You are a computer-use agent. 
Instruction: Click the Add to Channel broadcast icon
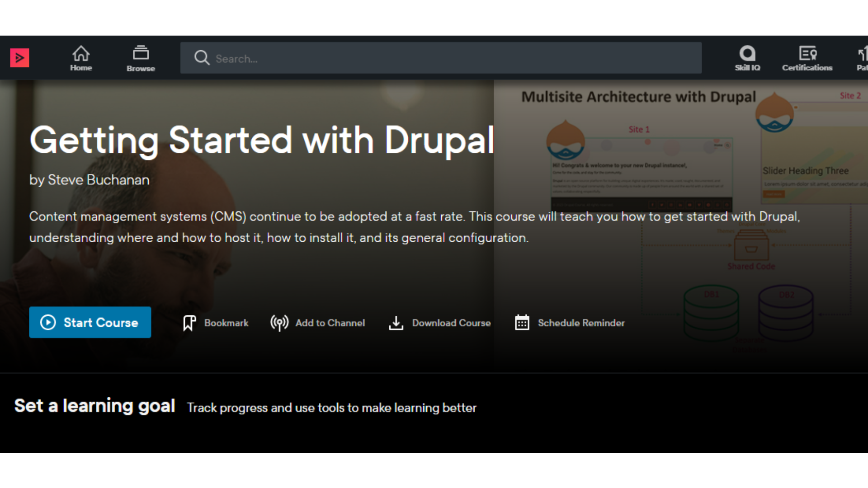pyautogui.click(x=279, y=322)
